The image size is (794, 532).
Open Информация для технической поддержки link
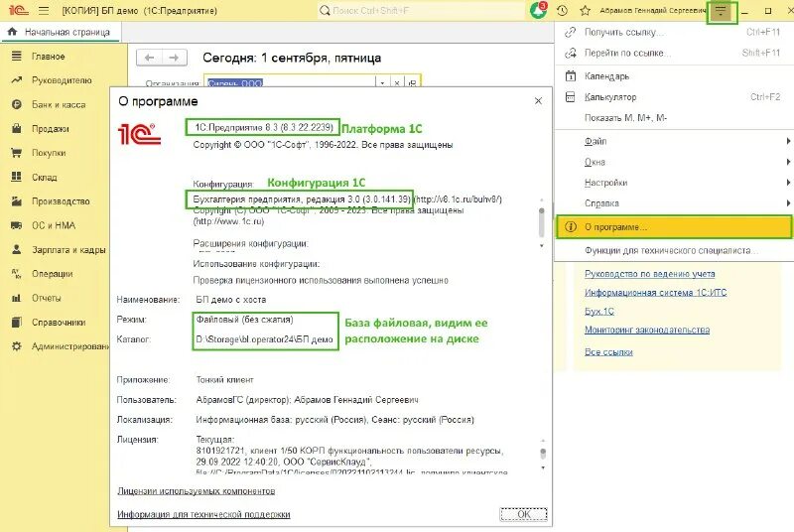tap(203, 514)
